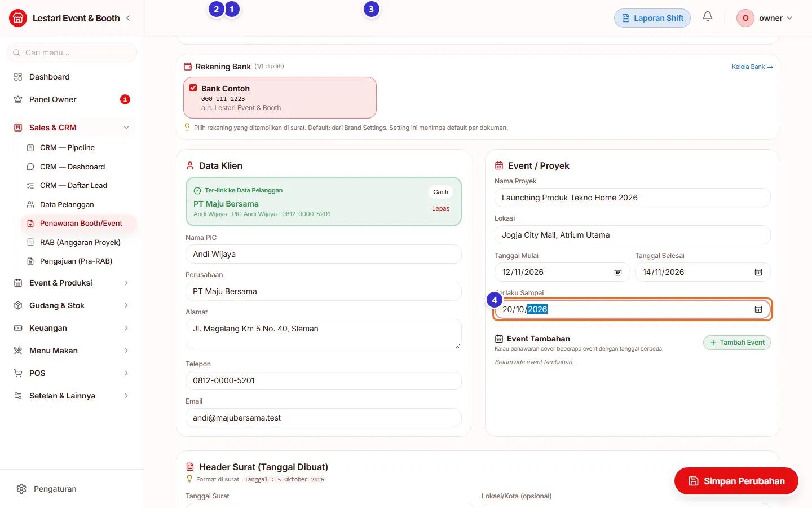The width and height of the screenshot is (812, 508).
Task: Click the Ganti button on linked customer
Action: [x=441, y=192]
